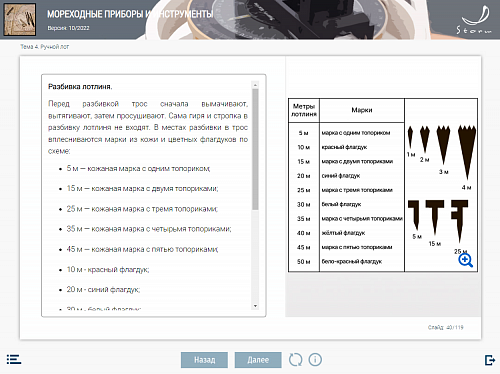500x374 pixels.
Task: Click the 5 м кожаная марка list item
Action: pyautogui.click(x=138, y=168)
